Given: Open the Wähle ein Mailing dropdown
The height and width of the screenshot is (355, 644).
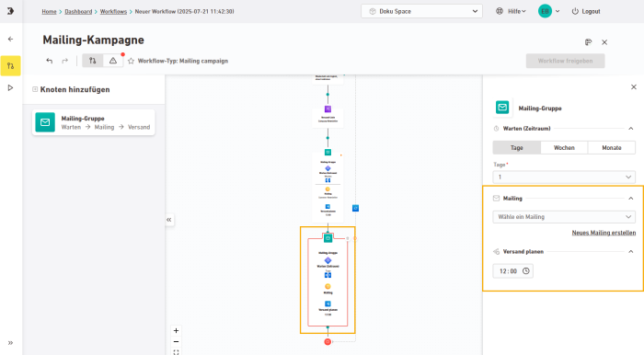Looking at the screenshot, I should pos(564,217).
